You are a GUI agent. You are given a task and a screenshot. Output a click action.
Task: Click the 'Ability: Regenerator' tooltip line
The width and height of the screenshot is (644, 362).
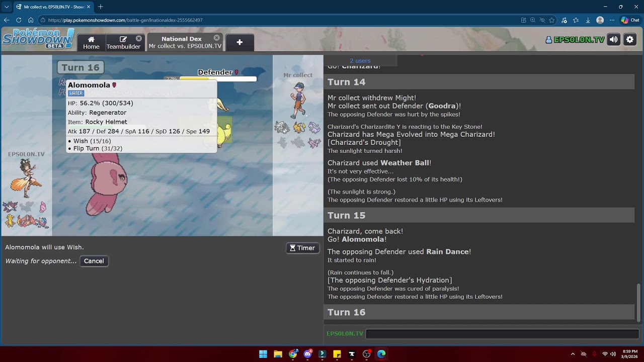97,113
